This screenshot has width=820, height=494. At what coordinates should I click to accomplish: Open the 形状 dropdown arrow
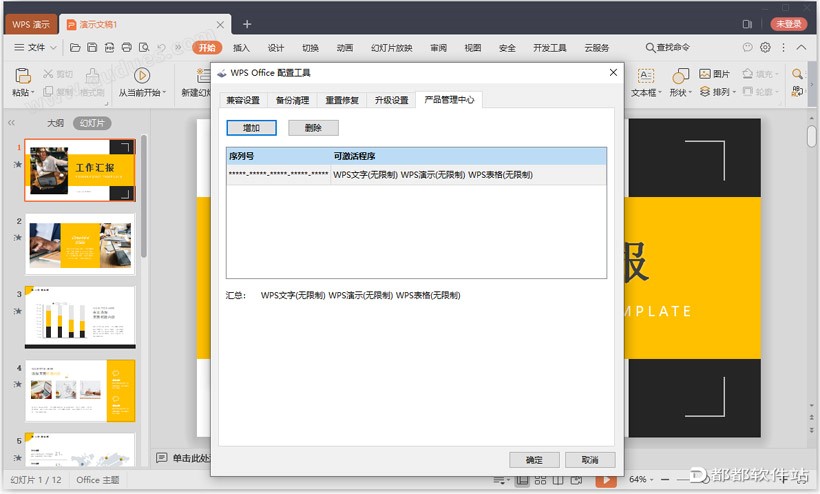point(690,93)
